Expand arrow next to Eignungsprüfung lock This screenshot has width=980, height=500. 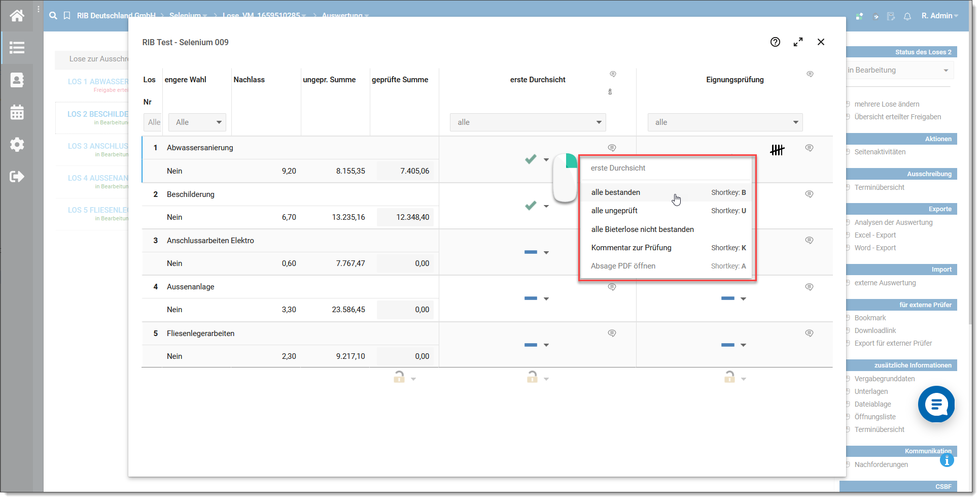(x=743, y=379)
